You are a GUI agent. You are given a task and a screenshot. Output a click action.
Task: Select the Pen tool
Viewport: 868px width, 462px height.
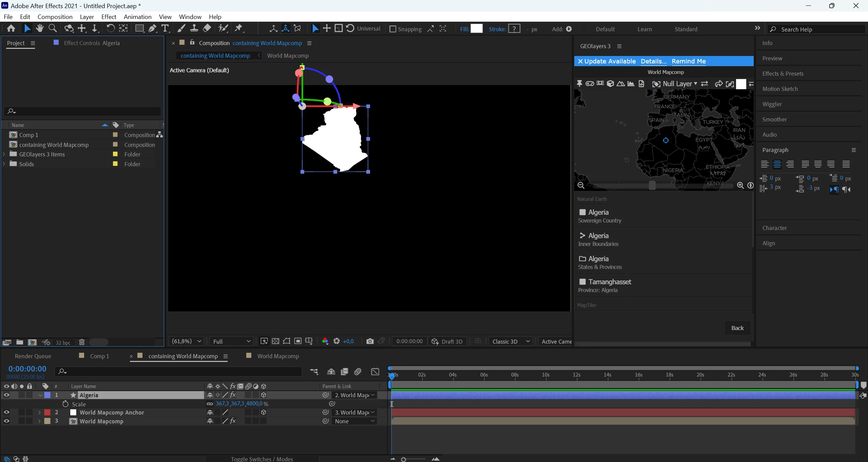click(x=152, y=28)
